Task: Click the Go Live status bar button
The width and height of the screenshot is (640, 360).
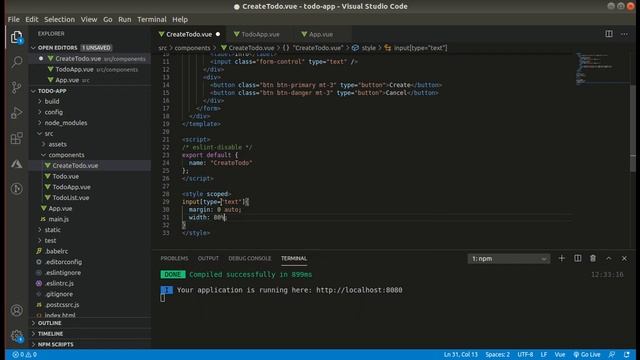Action: pyautogui.click(x=587, y=355)
